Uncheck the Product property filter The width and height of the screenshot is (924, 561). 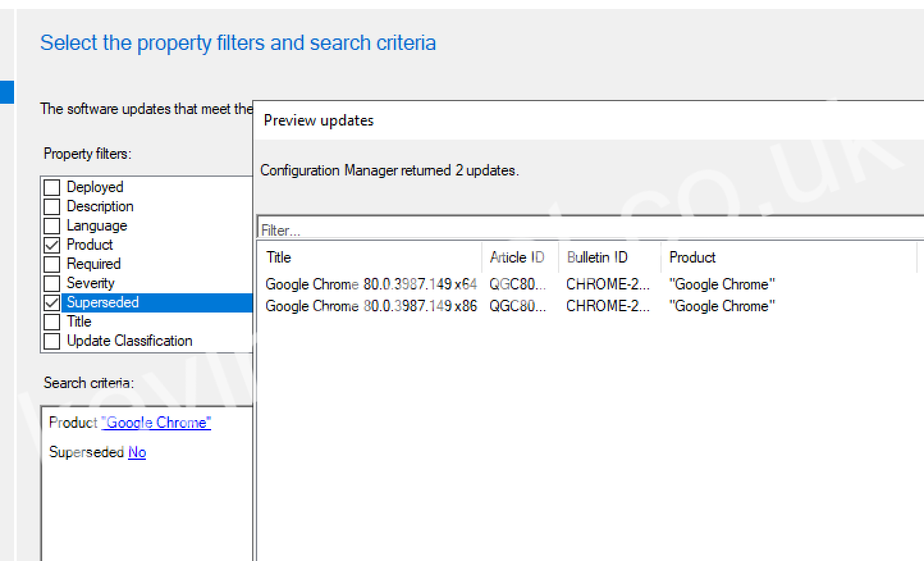[52, 245]
